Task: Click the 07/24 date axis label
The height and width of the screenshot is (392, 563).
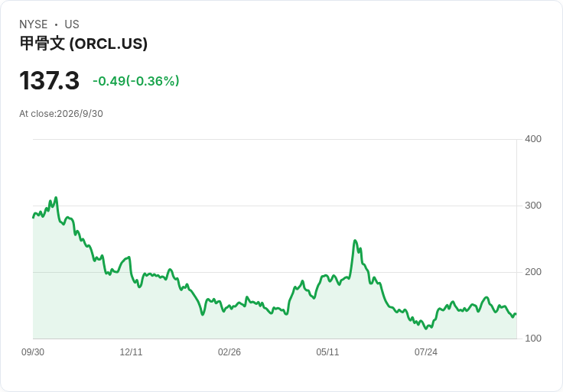Action: coord(426,352)
